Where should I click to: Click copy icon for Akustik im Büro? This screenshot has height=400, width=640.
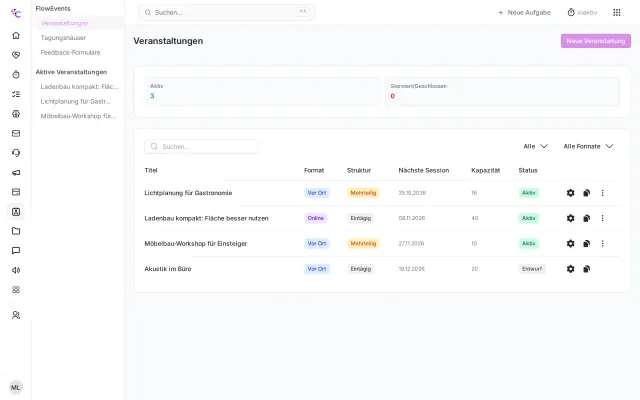tap(587, 269)
